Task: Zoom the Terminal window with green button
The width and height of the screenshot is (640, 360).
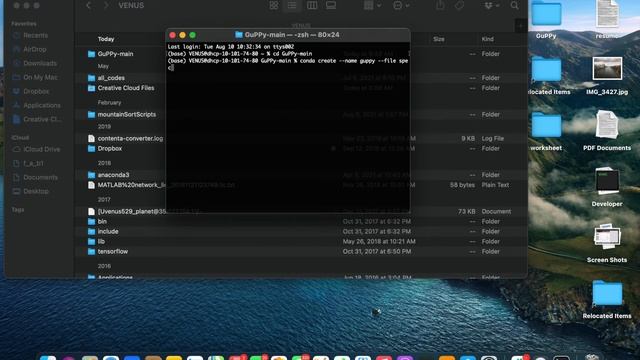Action: tap(193, 35)
